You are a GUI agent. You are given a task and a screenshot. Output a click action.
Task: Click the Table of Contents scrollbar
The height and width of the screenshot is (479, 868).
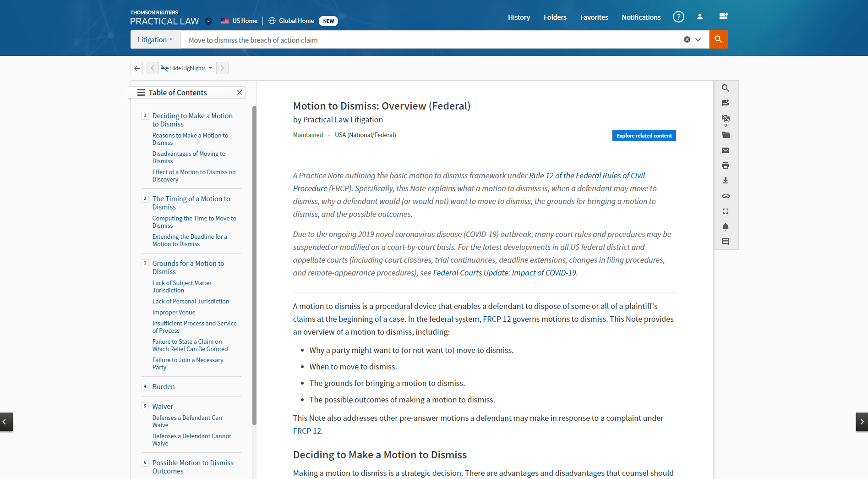tap(254, 265)
